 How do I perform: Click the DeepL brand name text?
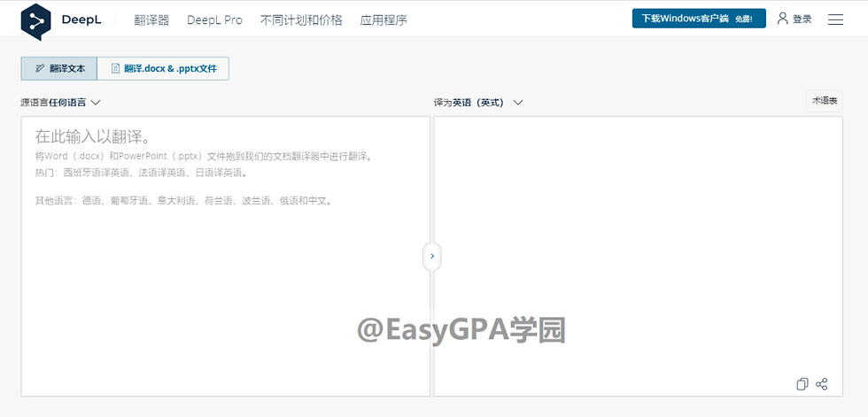(x=81, y=19)
